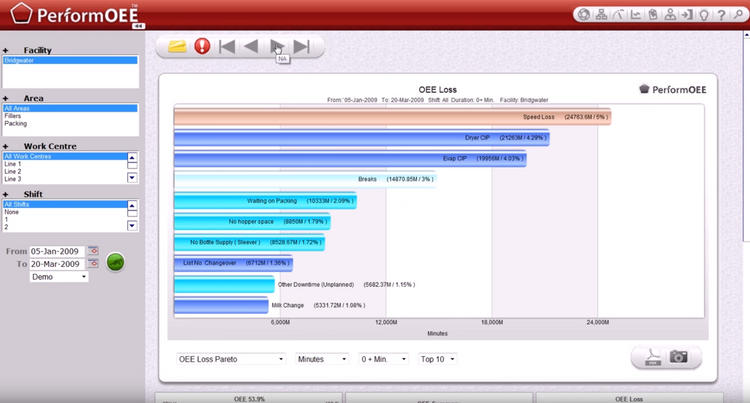
Task: Click the Shift list scroll-up arrow
Action: click(x=132, y=206)
